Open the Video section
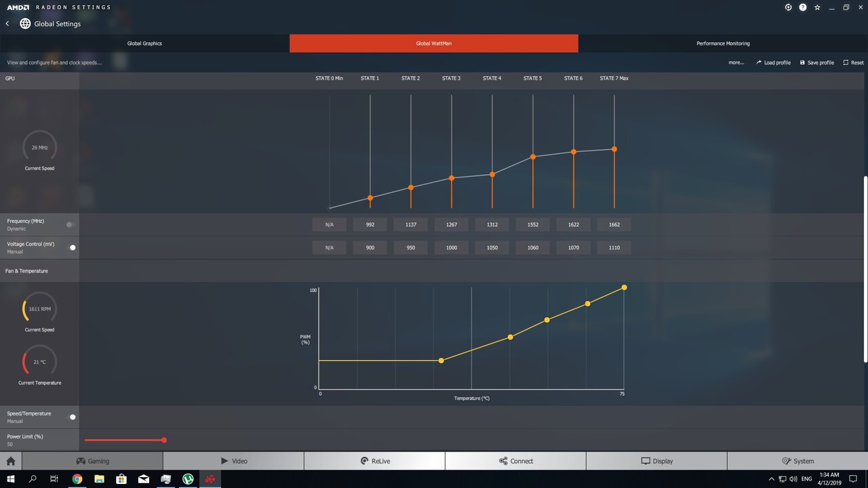Viewport: 868px width, 488px height. tap(233, 461)
